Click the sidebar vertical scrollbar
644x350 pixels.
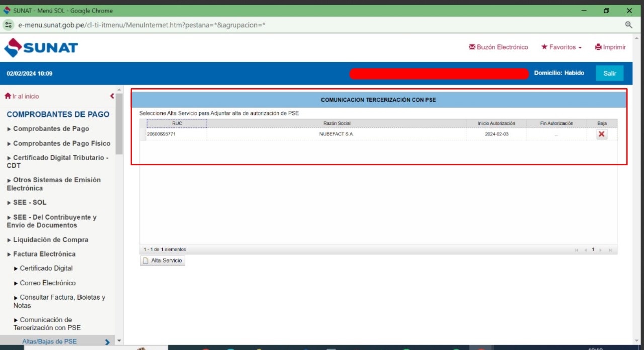click(119, 123)
